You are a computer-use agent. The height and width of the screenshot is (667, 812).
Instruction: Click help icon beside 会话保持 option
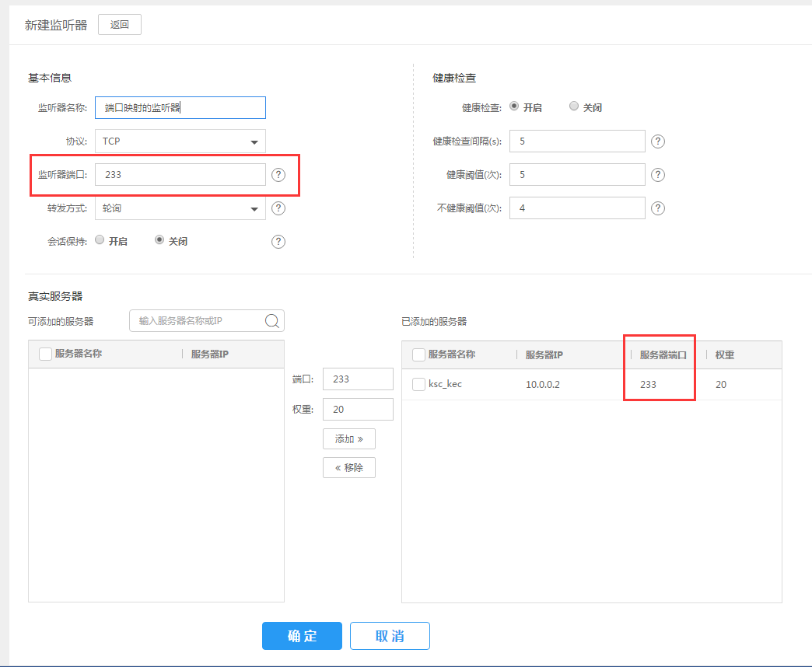click(x=278, y=242)
